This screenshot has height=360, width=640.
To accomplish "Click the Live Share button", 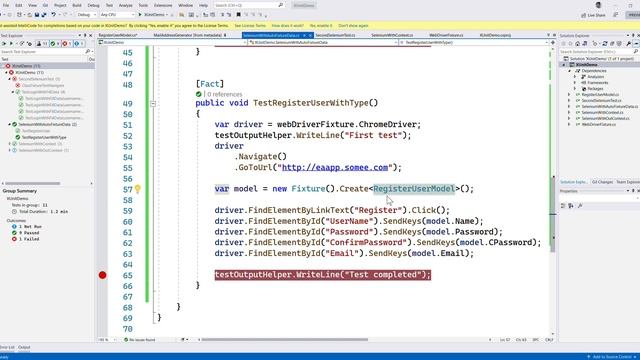I will pyautogui.click(x=593, y=15).
